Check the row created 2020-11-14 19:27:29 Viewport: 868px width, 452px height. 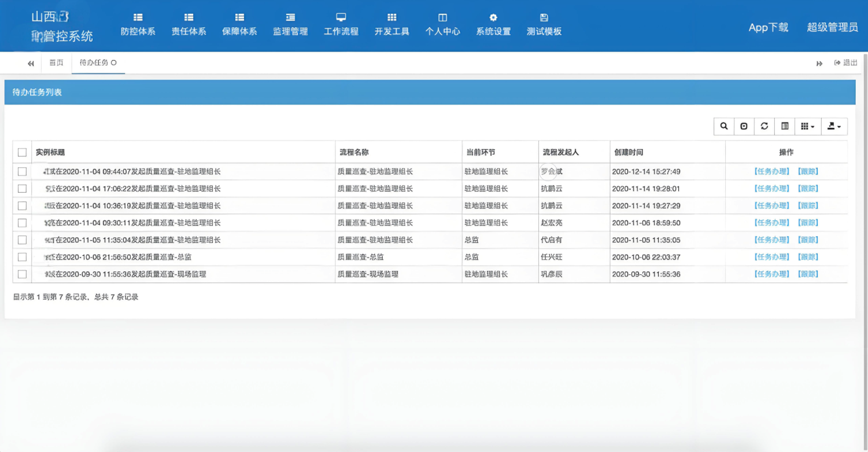[22, 205]
